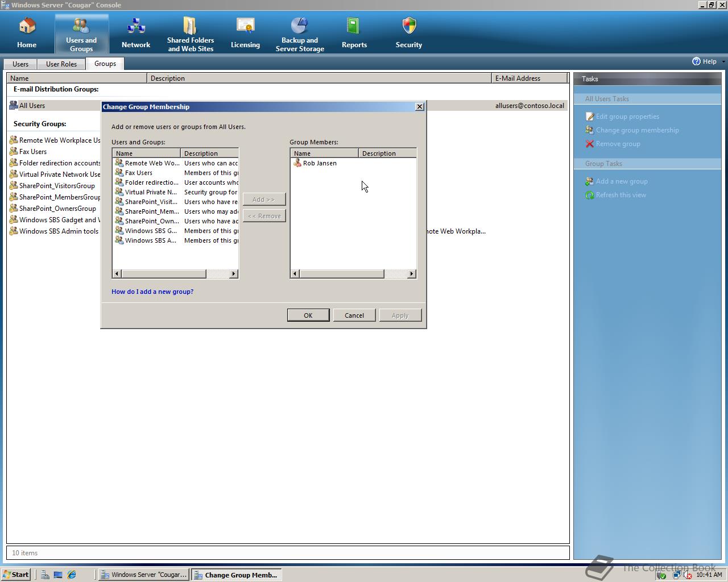Click Change group membership task icon
The height and width of the screenshot is (582, 728).
[x=590, y=130]
